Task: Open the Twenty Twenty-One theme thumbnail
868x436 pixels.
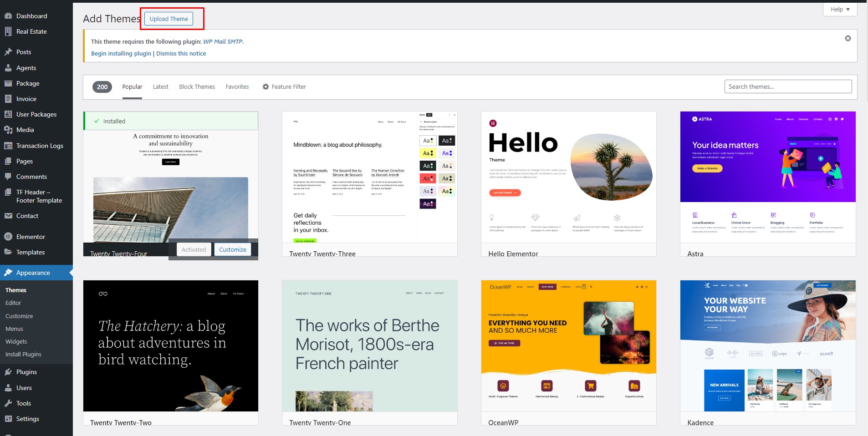Action: click(x=369, y=346)
